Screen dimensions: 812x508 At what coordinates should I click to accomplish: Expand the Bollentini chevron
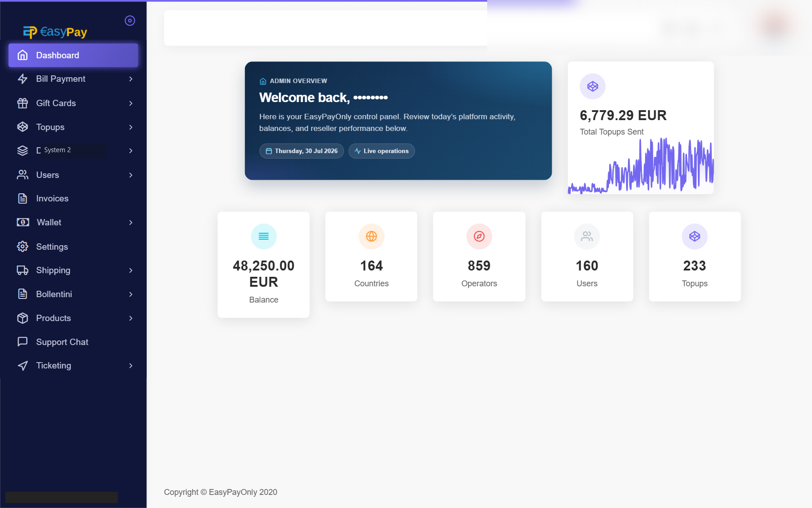click(x=131, y=294)
